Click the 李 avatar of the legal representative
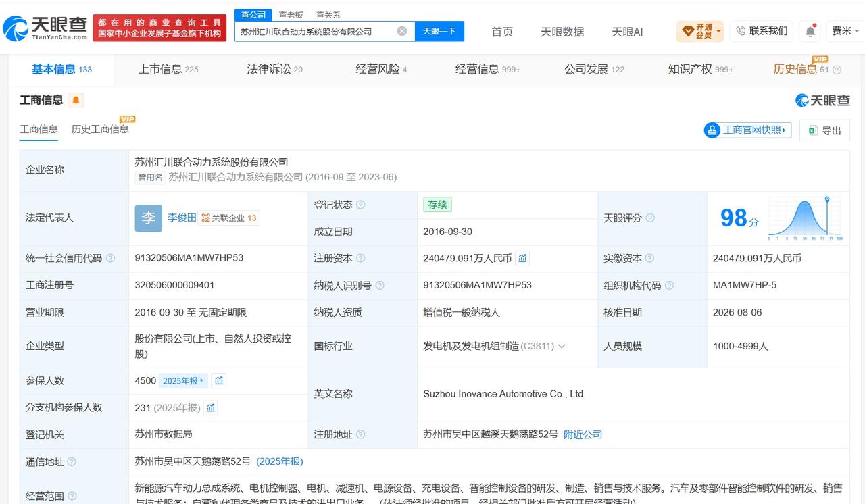865x504 pixels. [149, 218]
